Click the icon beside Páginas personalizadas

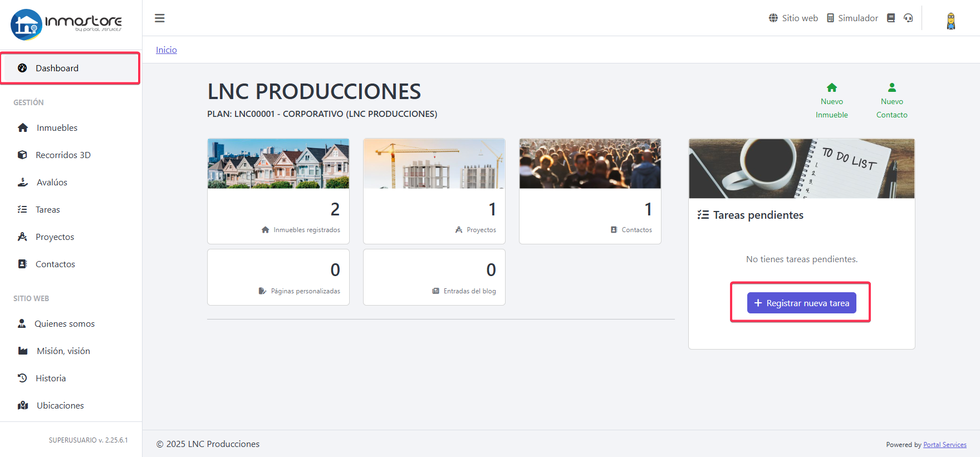(263, 291)
